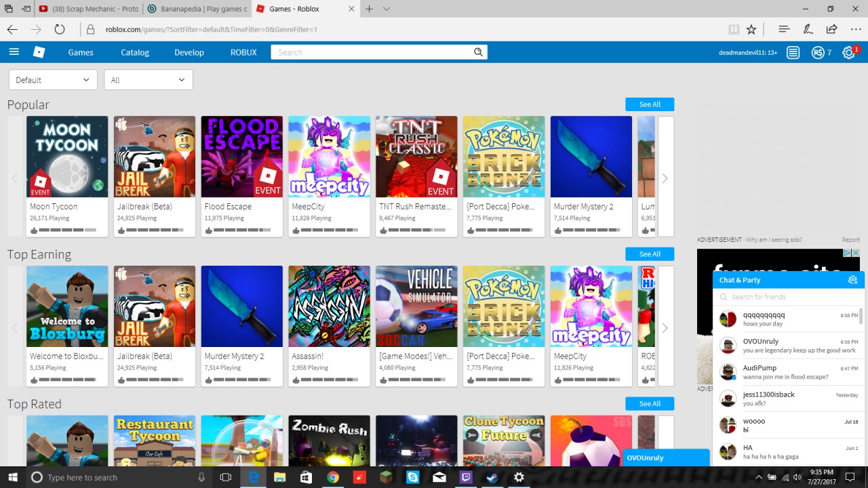Open the Develop nav item

pyautogui.click(x=189, y=52)
